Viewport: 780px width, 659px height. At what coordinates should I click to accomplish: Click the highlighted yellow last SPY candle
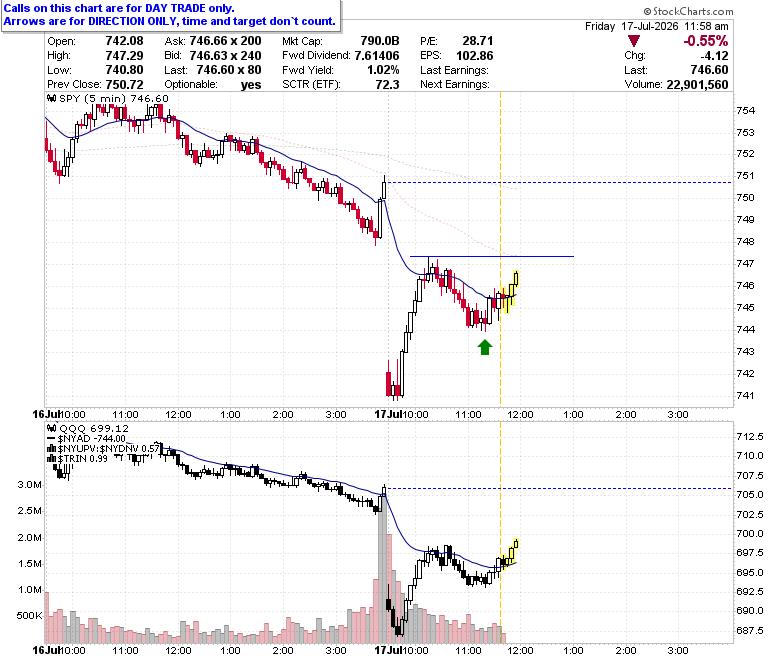516,279
